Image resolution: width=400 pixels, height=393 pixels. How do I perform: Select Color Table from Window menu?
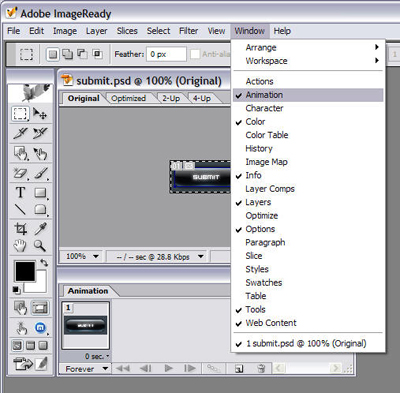[x=308, y=135]
